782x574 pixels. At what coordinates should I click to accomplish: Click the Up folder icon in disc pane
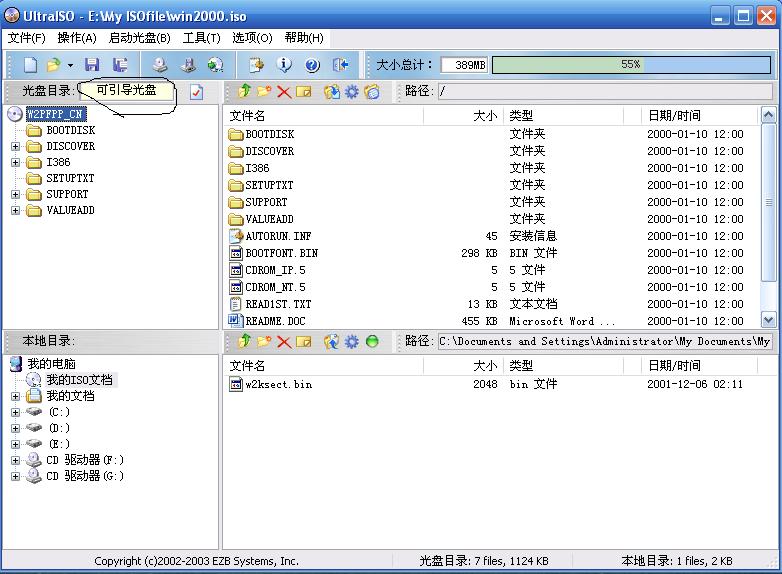coord(244,91)
